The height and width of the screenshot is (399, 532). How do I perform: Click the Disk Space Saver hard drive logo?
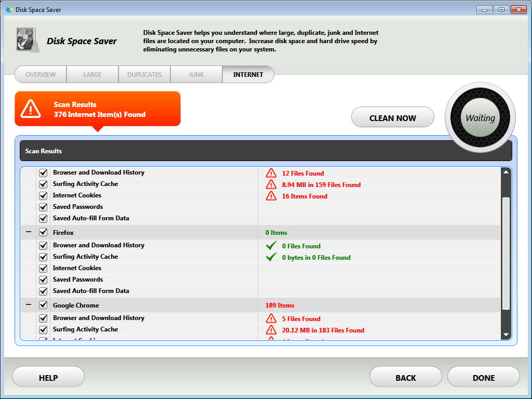pos(27,41)
